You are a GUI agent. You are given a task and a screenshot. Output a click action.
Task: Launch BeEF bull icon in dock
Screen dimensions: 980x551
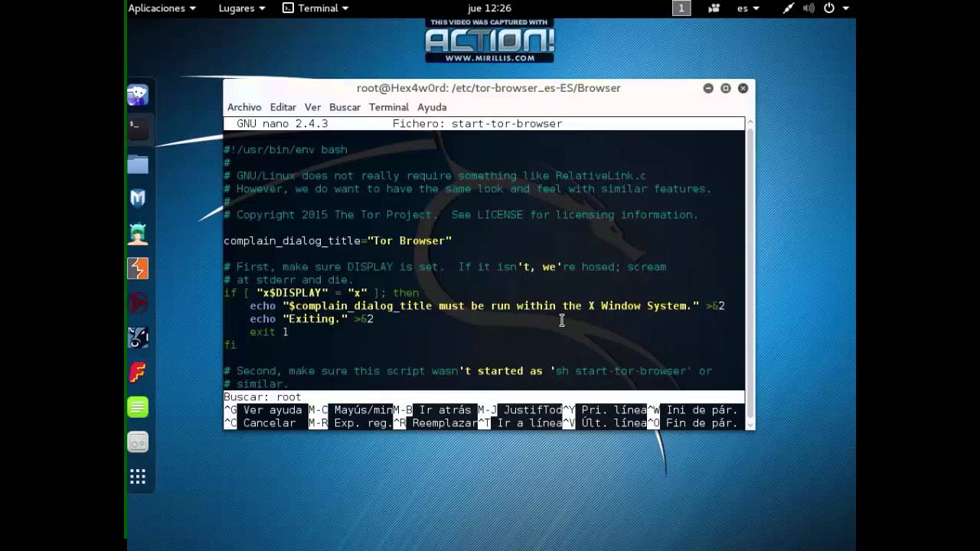click(138, 337)
